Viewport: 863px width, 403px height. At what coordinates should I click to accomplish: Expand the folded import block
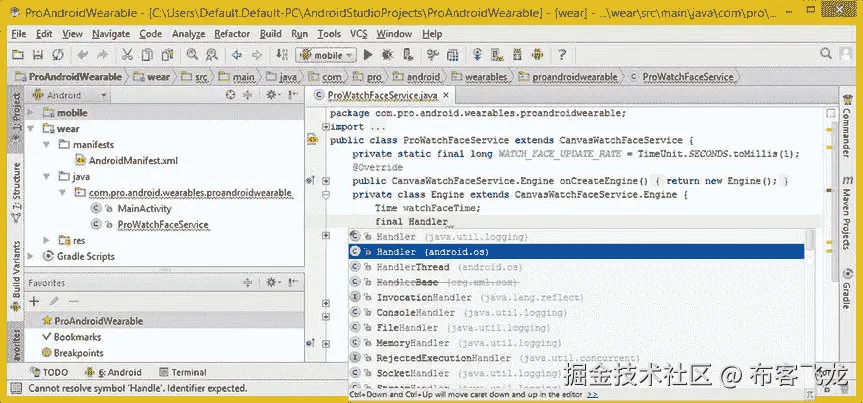[326, 127]
